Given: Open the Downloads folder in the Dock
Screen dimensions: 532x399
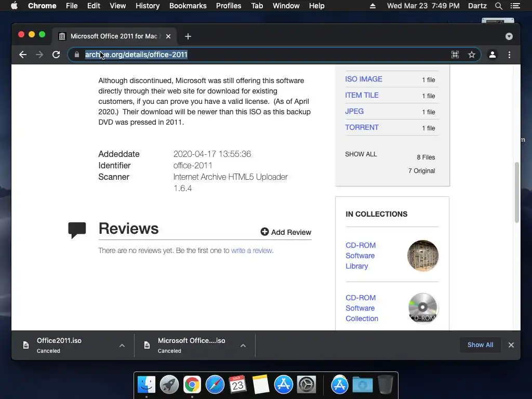Looking at the screenshot, I should pyautogui.click(x=362, y=384).
